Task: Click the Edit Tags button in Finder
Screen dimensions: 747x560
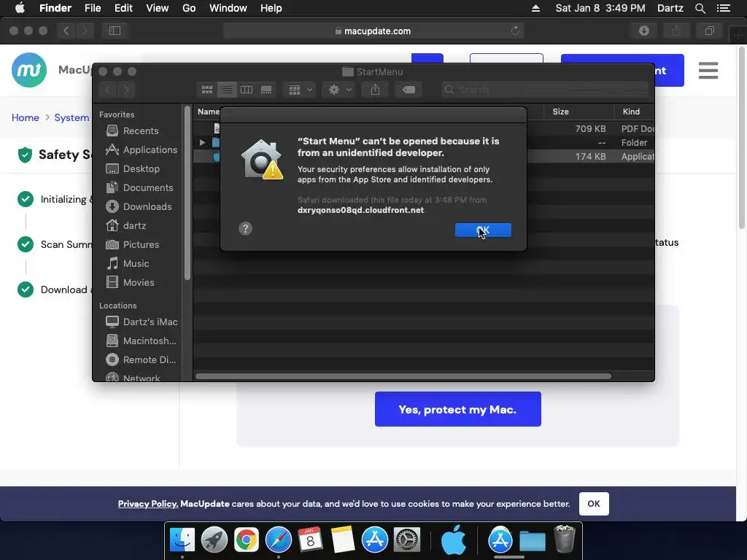Action: click(x=409, y=90)
